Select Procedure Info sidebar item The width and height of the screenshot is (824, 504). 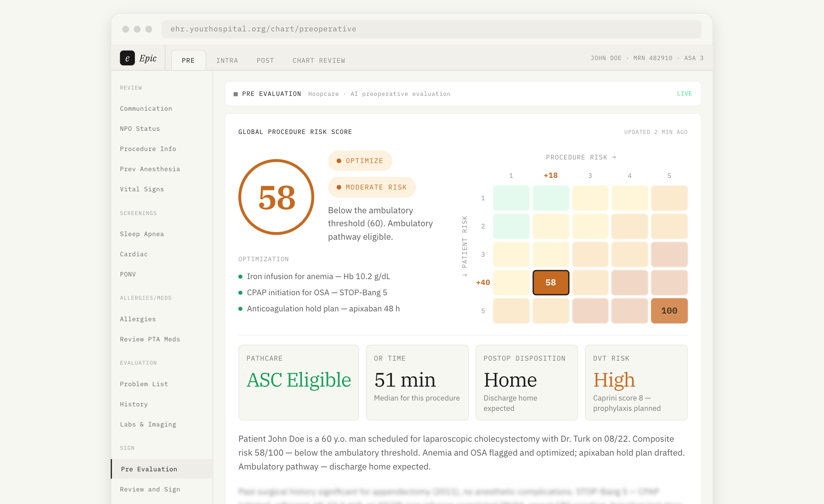coord(148,149)
